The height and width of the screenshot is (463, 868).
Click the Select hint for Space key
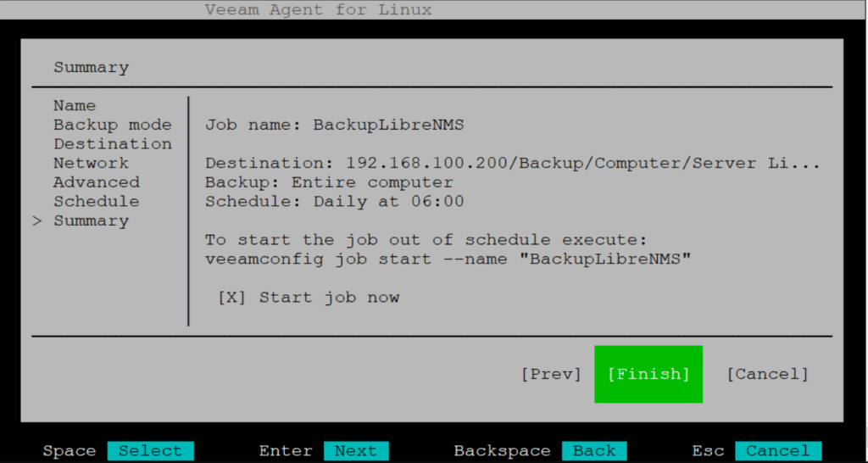[x=150, y=451]
